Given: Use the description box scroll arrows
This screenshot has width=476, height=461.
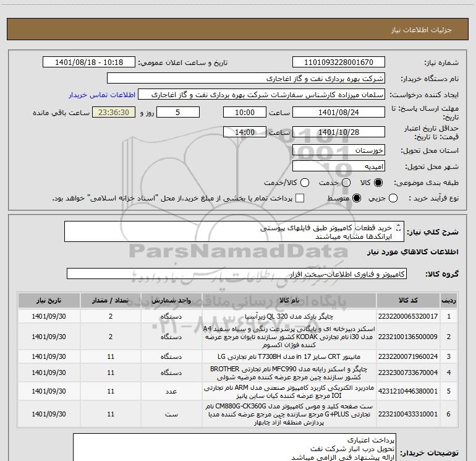Looking at the screenshot, I should point(399,227).
